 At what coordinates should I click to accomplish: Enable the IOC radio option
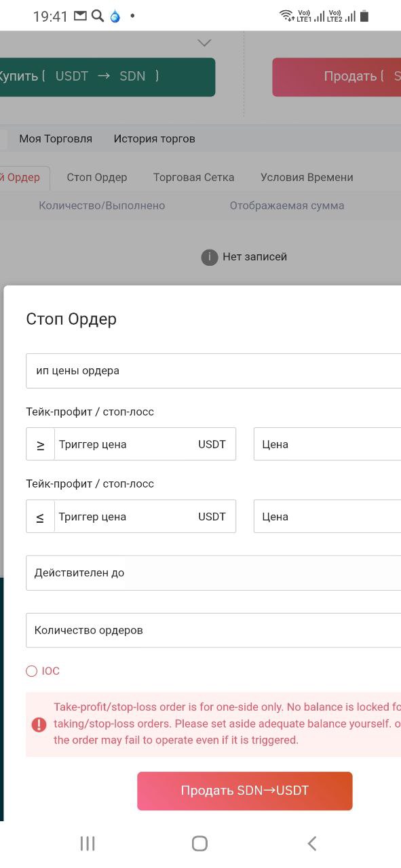tap(31, 671)
